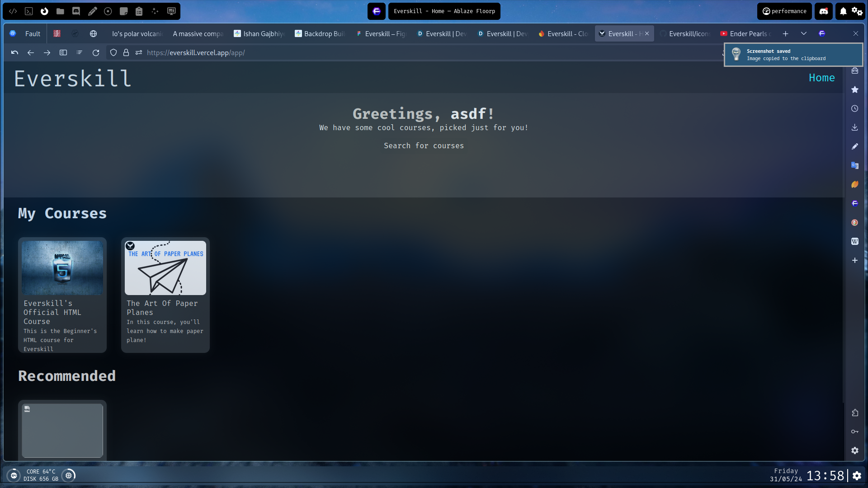Image resolution: width=868 pixels, height=488 pixels.
Task: Open Wikipedia sidebar panel
Action: point(854,241)
